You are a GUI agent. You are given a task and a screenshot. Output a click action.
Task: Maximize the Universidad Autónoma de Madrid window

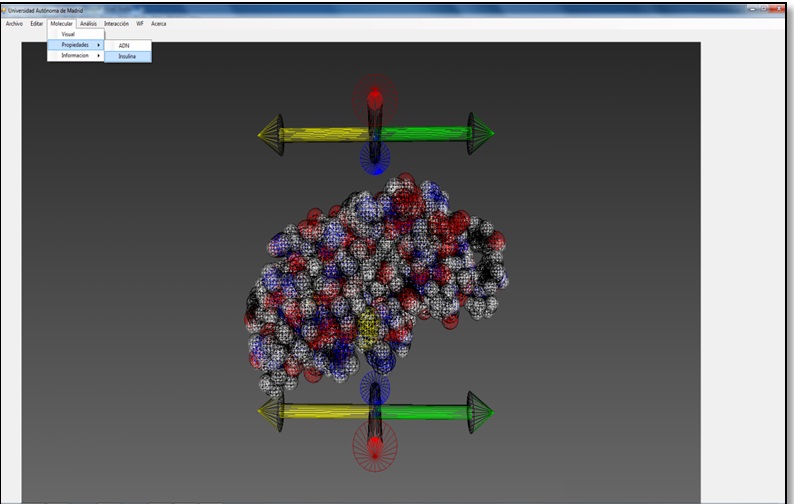[764, 9]
